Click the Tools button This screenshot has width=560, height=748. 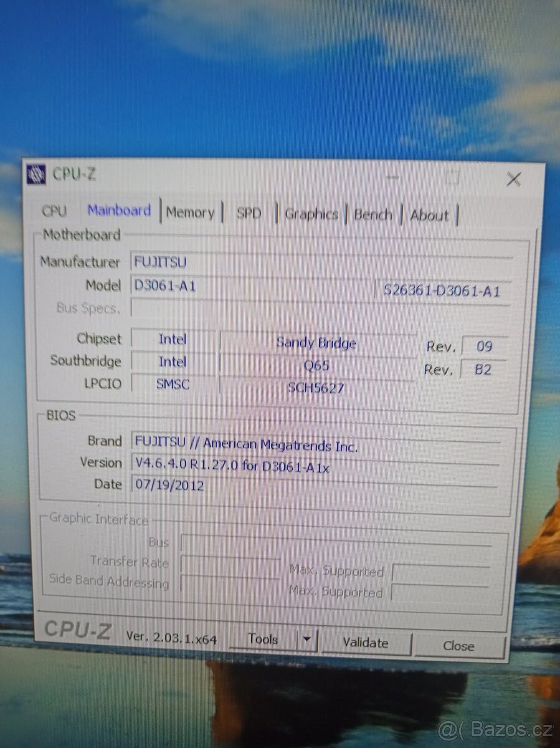[x=264, y=638]
